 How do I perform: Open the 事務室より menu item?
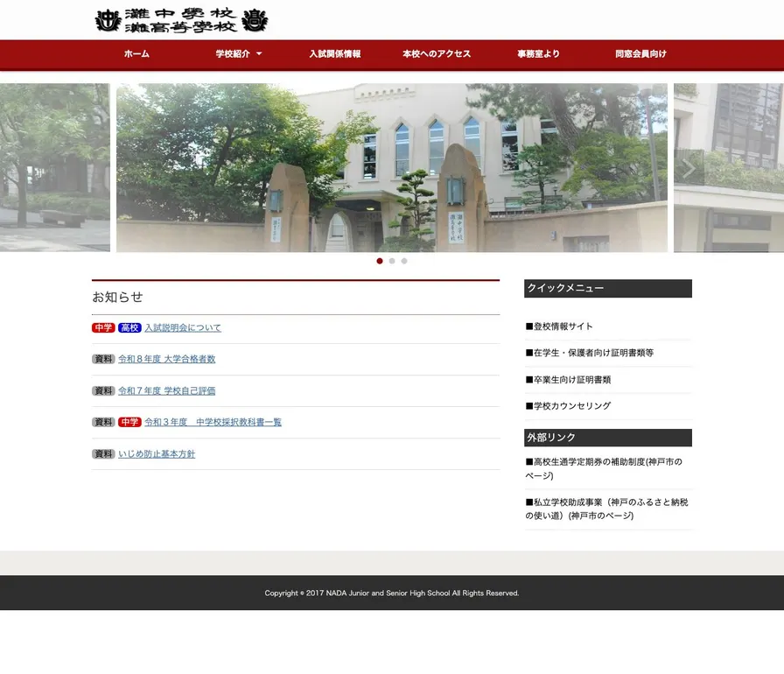[538, 54]
